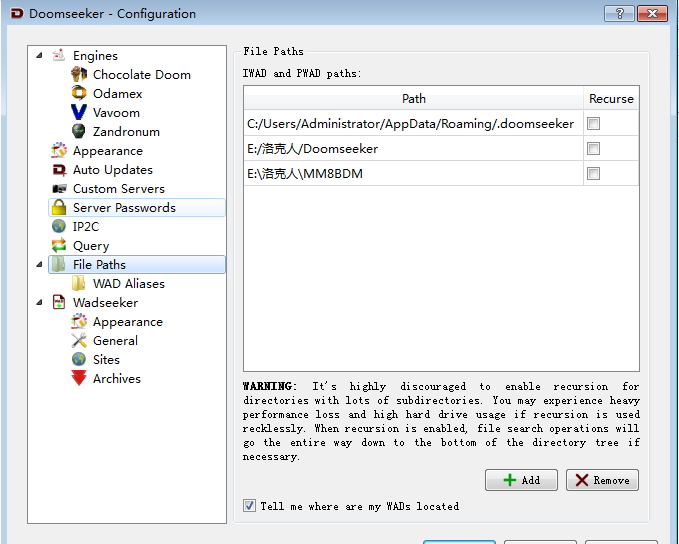The width and height of the screenshot is (679, 544).
Task: Click the Odamex engine icon
Action: pos(78,93)
